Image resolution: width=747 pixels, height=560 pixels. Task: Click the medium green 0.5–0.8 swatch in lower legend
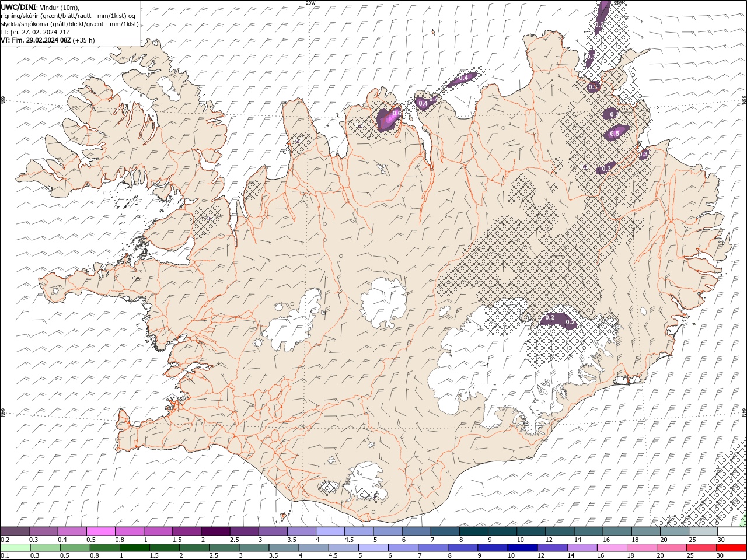75,547
